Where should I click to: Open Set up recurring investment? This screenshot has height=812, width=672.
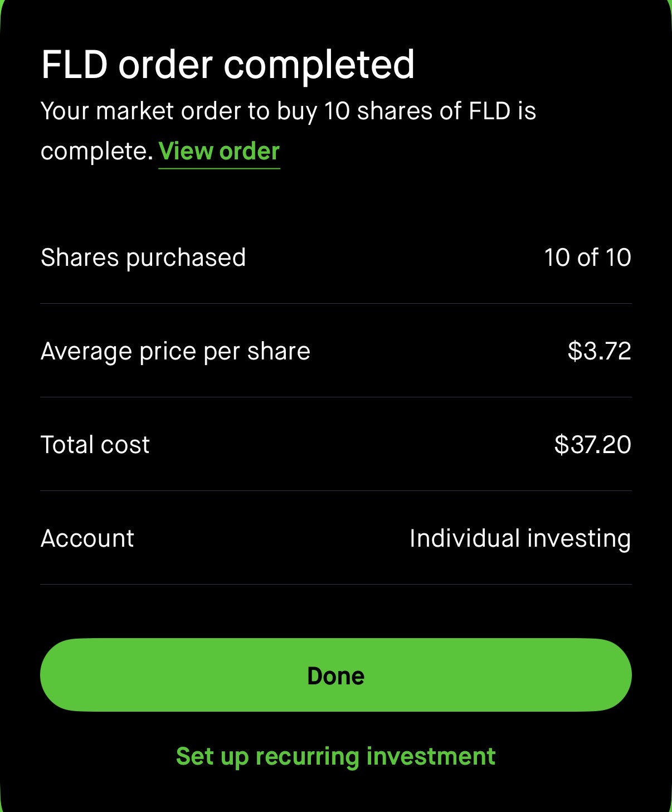click(335, 756)
